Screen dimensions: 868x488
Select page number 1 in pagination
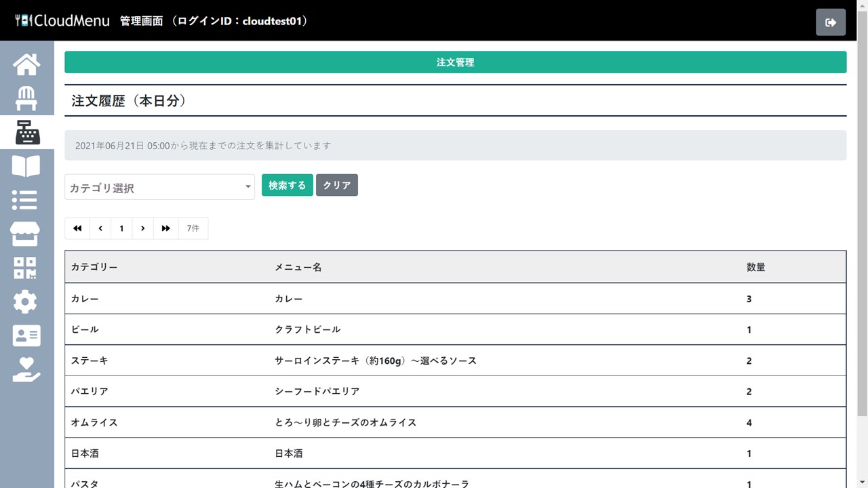[121, 228]
